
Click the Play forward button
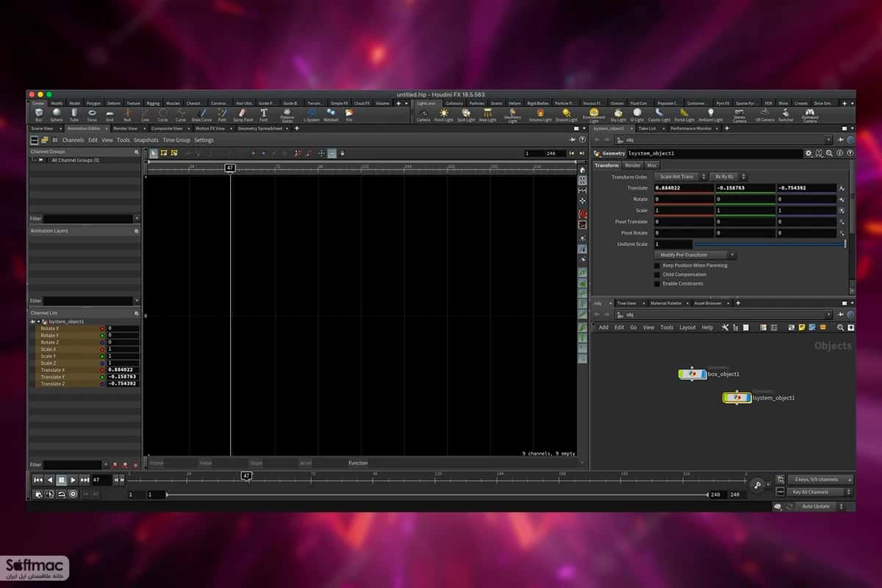[73, 480]
